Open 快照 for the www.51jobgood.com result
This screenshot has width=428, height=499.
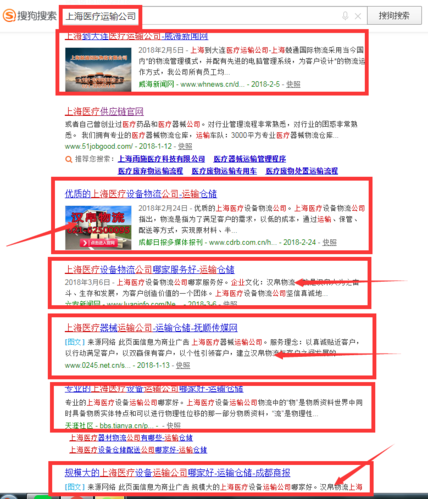click(x=185, y=146)
